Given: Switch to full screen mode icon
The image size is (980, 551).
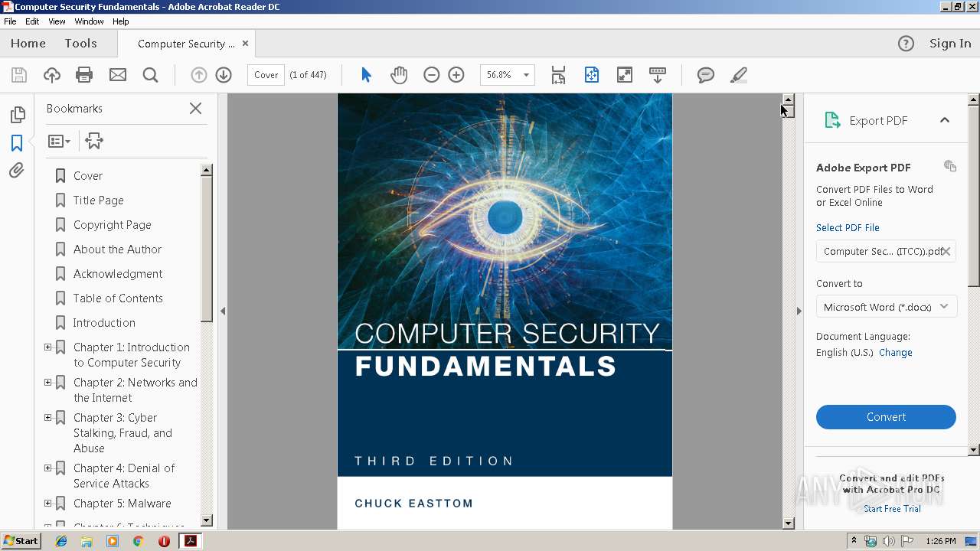Looking at the screenshot, I should point(625,75).
